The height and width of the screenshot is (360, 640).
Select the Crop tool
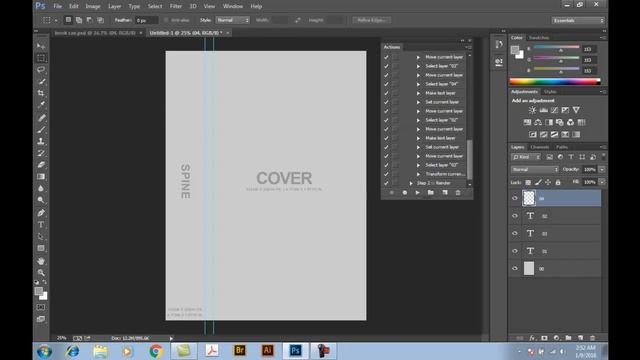click(41, 93)
